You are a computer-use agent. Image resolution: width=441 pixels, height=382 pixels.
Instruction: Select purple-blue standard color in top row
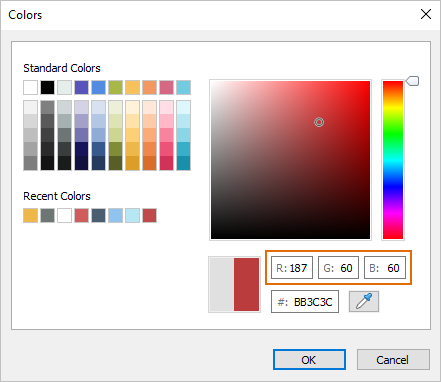[81, 87]
